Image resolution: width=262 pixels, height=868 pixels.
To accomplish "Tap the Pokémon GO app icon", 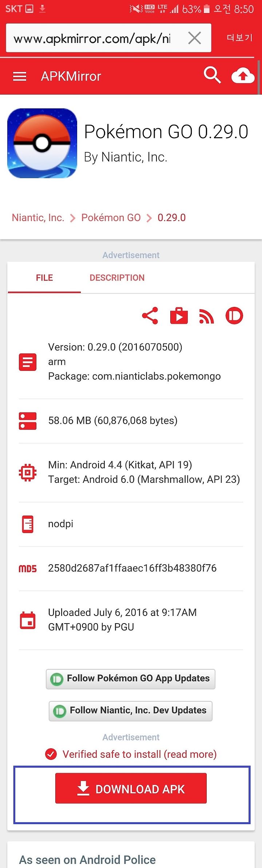I will [x=42, y=143].
